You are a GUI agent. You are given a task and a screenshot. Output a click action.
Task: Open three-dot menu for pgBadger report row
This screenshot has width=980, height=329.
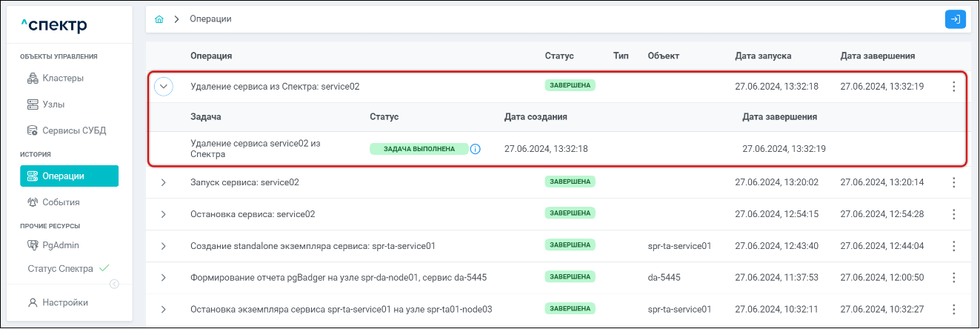[953, 277]
